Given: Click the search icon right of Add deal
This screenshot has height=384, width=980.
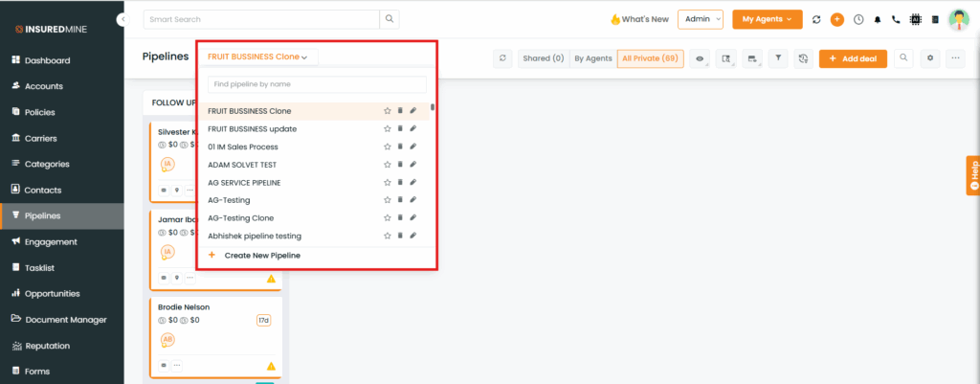Looking at the screenshot, I should [x=903, y=58].
